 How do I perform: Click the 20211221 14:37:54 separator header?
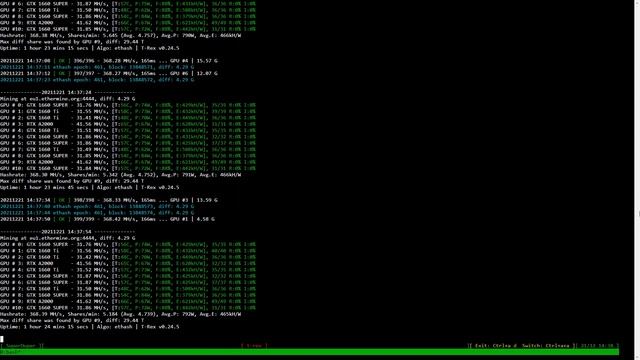[67, 232]
